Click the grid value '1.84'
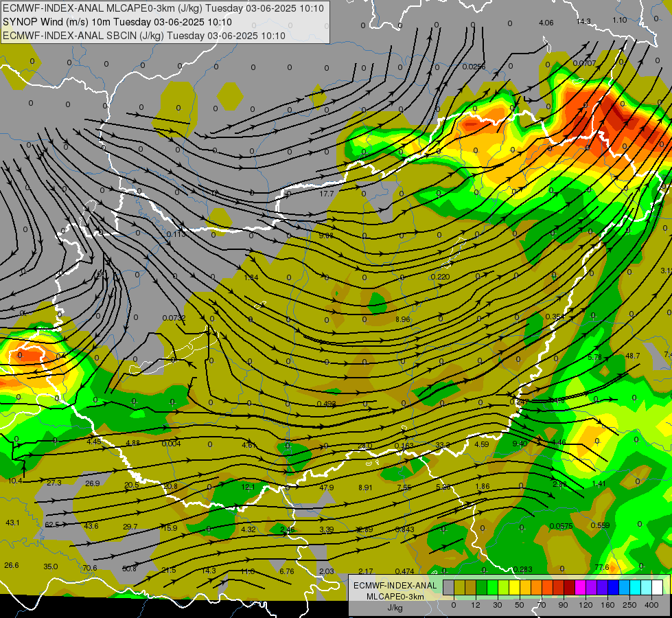Image resolution: width=672 pixels, height=618 pixels. click(251, 277)
